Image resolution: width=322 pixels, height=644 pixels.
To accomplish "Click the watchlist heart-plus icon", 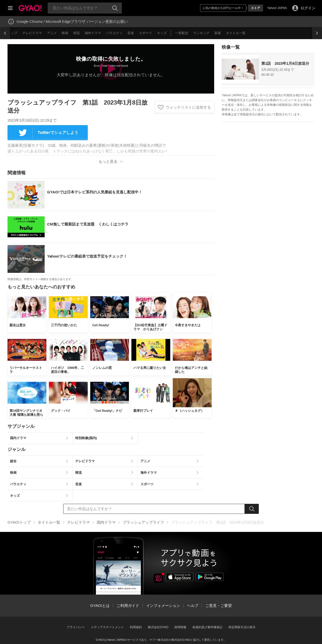I will pos(160,107).
